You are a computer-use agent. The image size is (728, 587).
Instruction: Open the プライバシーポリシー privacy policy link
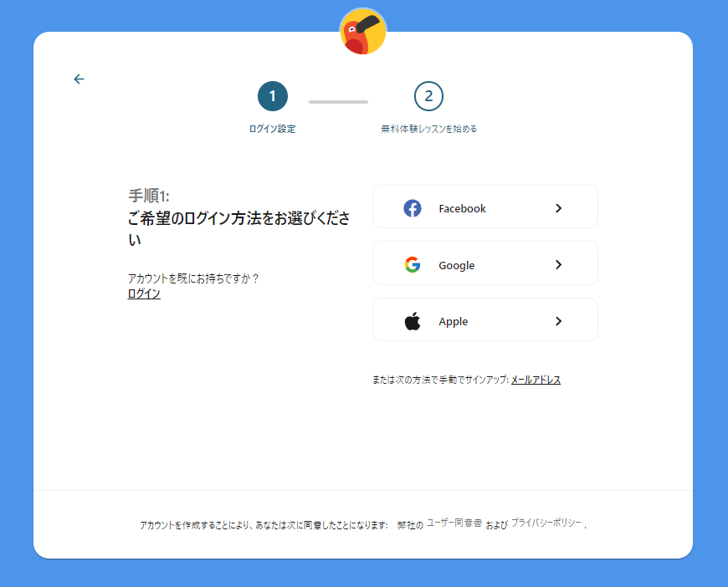pyautogui.click(x=546, y=523)
